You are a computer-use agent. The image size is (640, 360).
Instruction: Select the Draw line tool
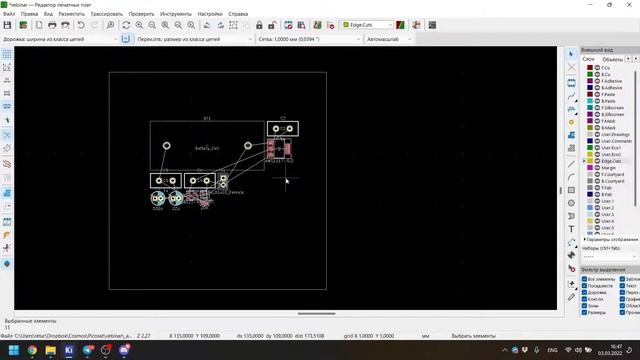(x=571, y=164)
